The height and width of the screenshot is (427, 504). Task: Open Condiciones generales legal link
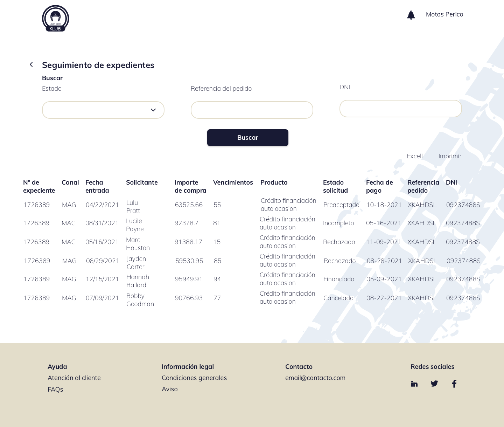194,378
